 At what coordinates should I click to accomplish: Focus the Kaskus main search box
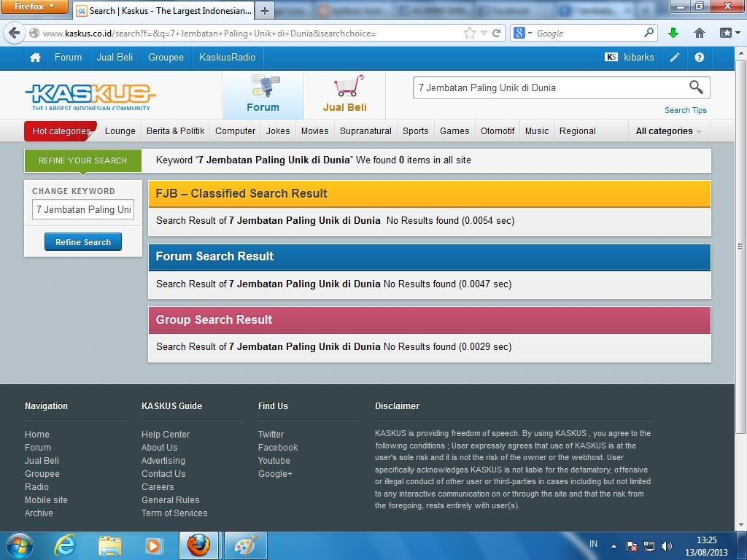tap(550, 87)
